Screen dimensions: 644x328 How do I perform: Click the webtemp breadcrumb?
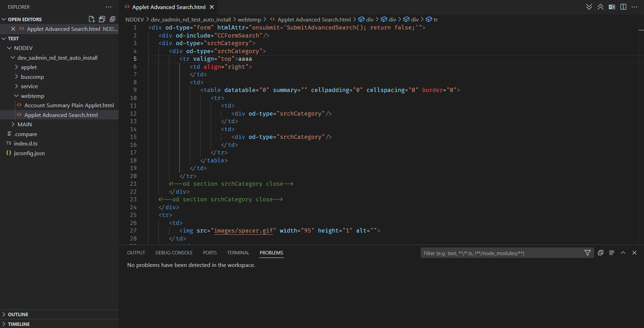(249, 19)
